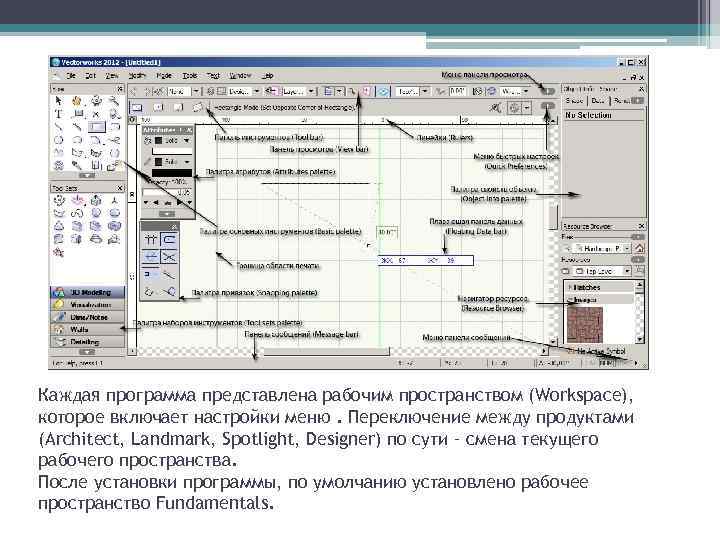Switch to the Shape tab in Object Info
The width and height of the screenshot is (720, 540).
(574, 101)
